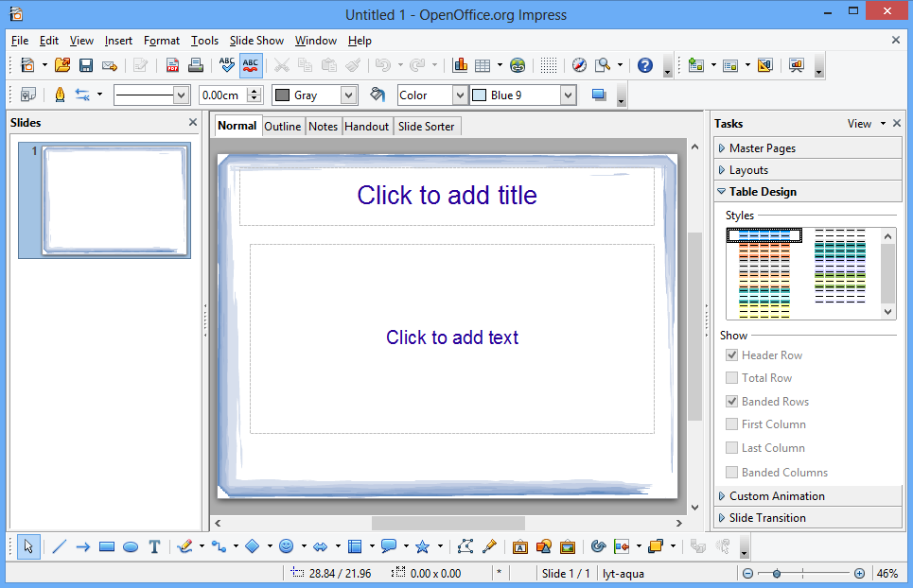This screenshot has width=913, height=588.
Task: Open the Slide Show menu
Action: pos(256,41)
